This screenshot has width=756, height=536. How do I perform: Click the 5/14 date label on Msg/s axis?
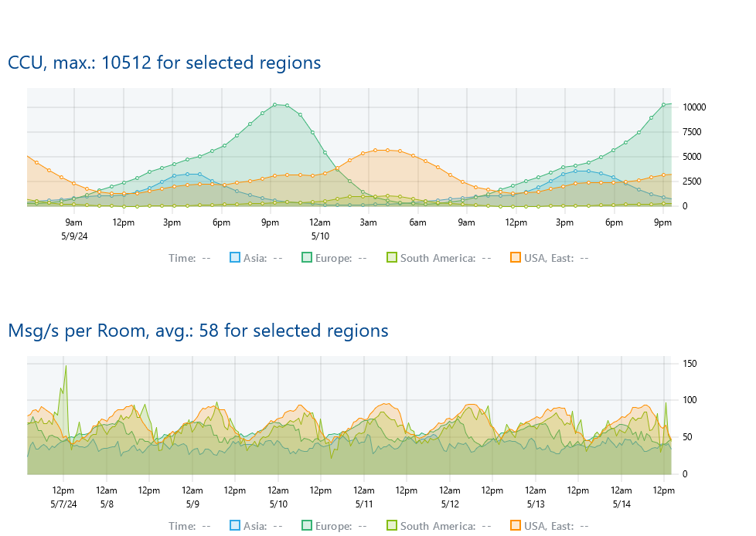click(x=621, y=504)
